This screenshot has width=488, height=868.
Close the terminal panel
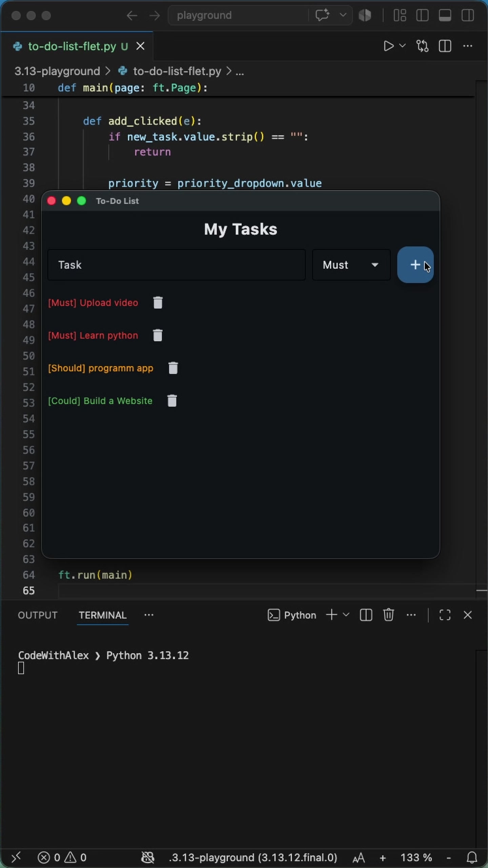[468, 615]
